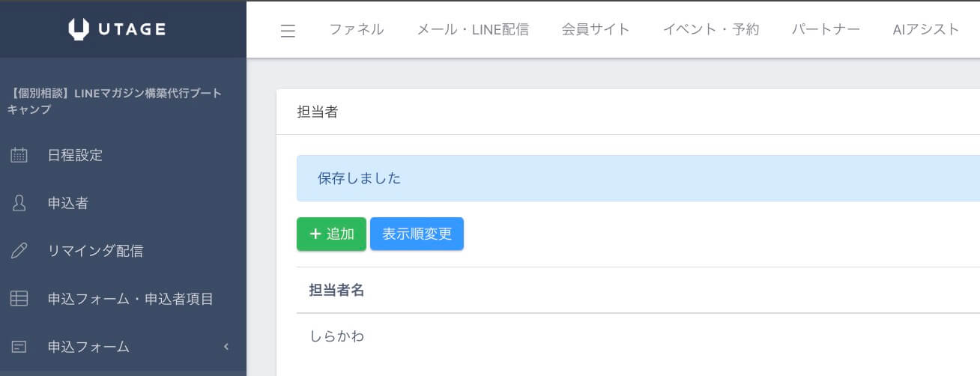The width and height of the screenshot is (980, 376).
Task: Click the UTAGE logo icon
Action: click(79, 29)
